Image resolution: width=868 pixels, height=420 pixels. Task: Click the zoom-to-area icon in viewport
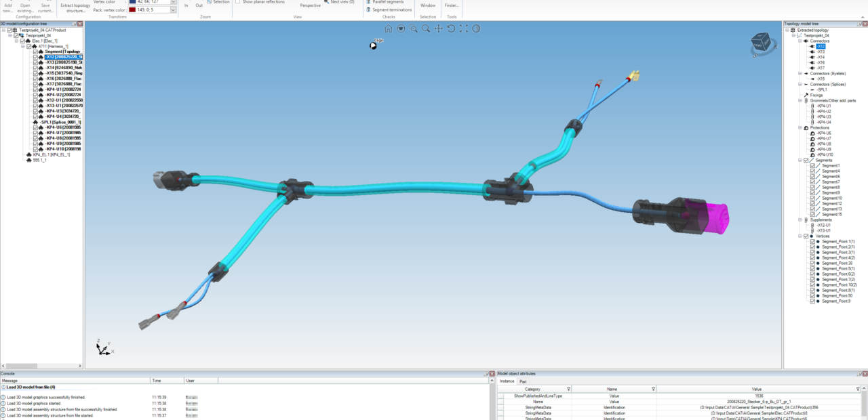coord(413,28)
